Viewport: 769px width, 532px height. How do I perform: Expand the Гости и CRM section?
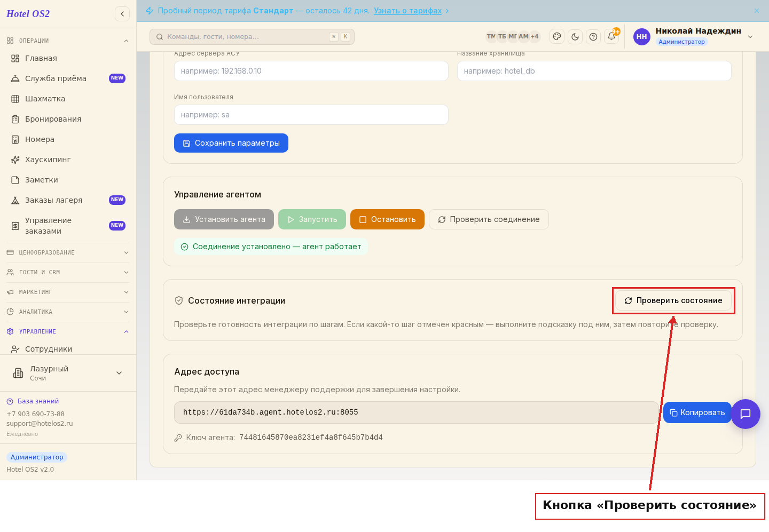tap(68, 272)
